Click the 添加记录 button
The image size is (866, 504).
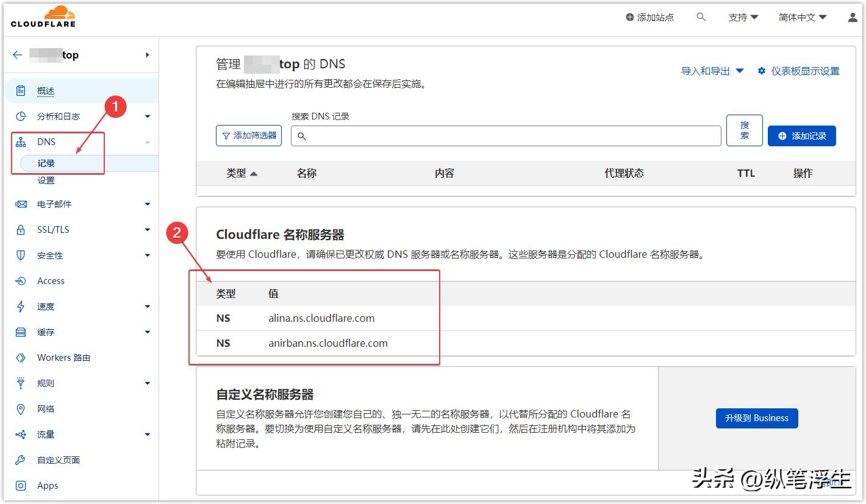[x=801, y=135]
